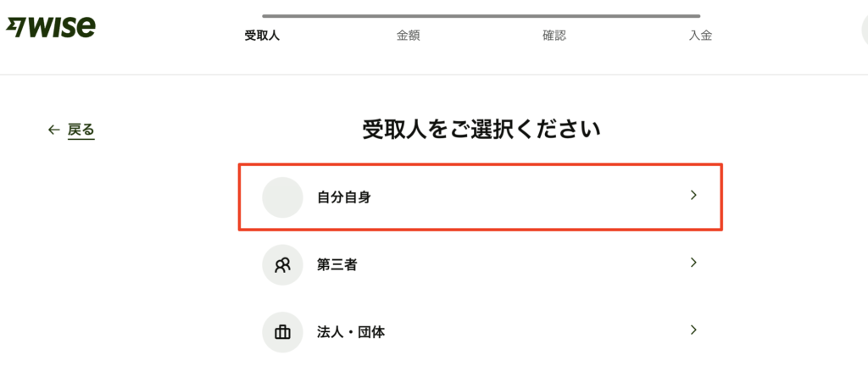Open the profile avatar at top right

click(x=865, y=30)
